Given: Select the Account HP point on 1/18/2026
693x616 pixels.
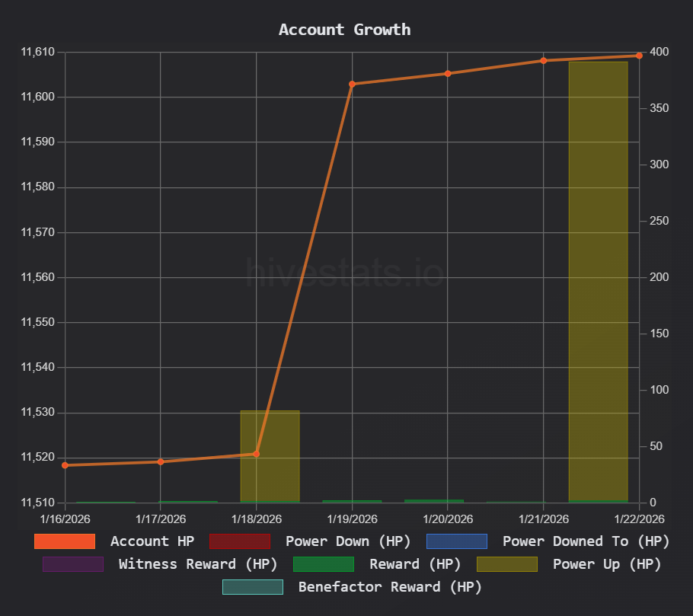Looking at the screenshot, I should point(256,454).
